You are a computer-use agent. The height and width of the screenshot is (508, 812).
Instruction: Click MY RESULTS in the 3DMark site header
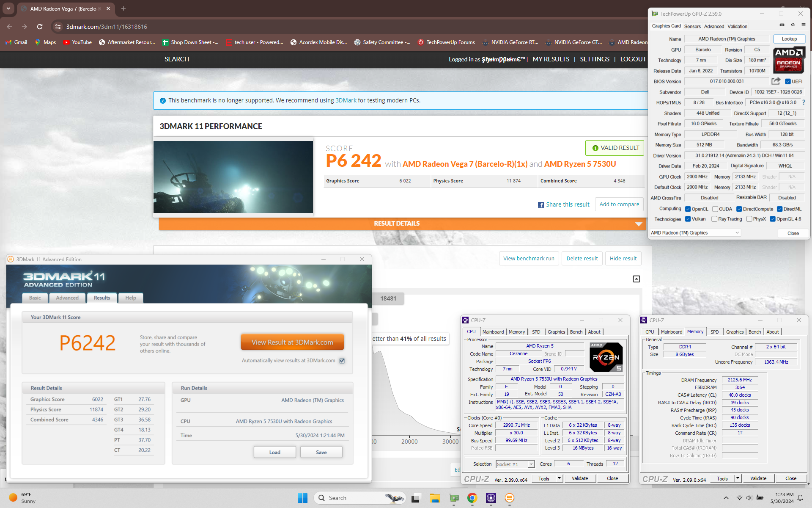(551, 59)
